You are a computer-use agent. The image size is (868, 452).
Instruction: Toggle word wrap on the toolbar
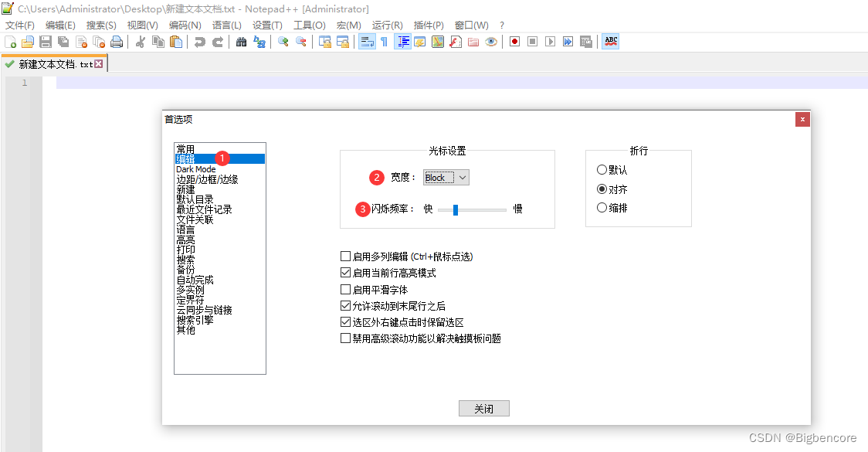pyautogui.click(x=367, y=41)
